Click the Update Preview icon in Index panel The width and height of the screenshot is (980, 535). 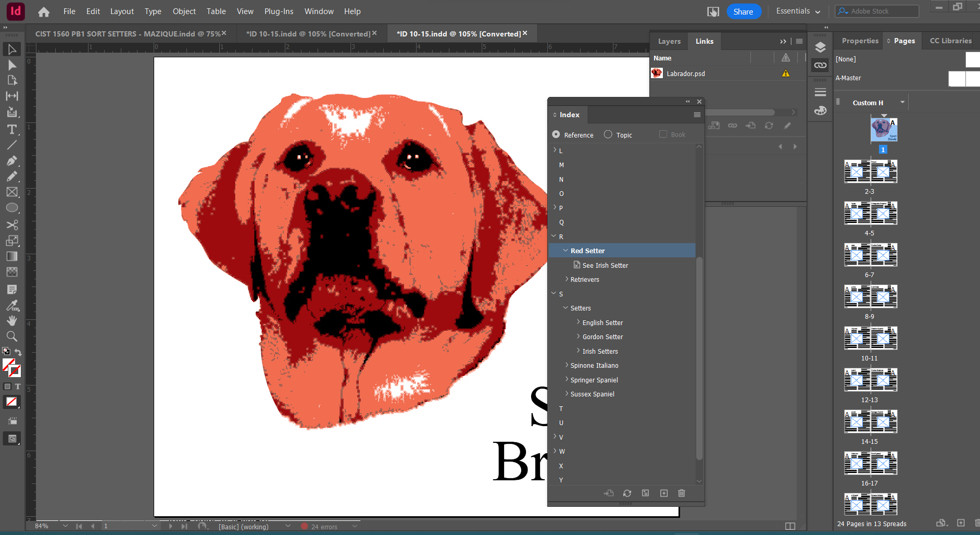627,493
